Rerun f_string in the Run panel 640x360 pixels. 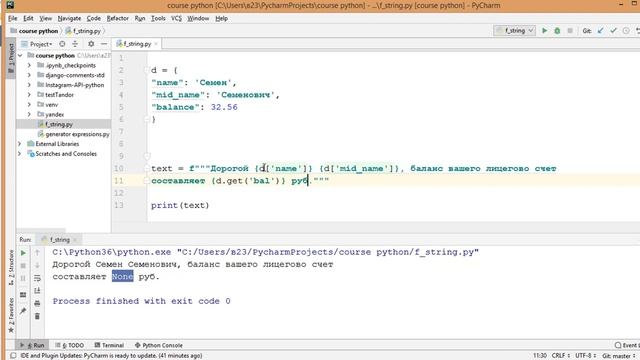point(23,253)
